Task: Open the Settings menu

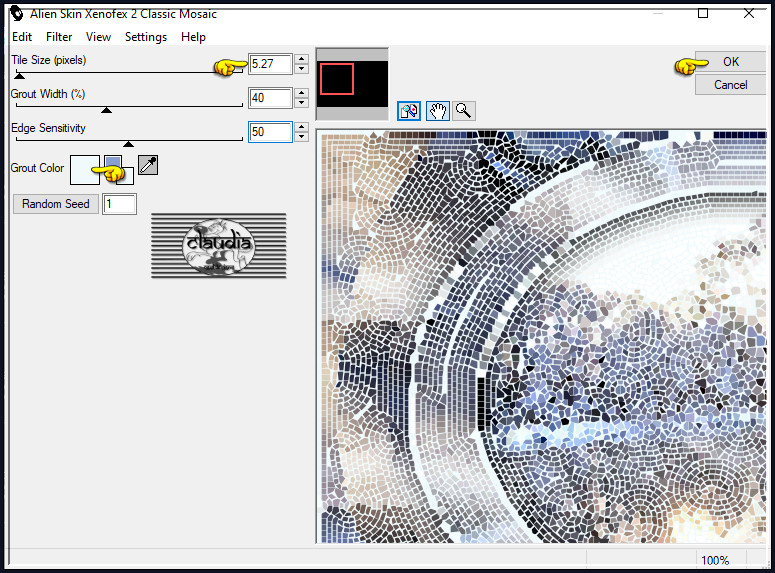Action: click(146, 37)
